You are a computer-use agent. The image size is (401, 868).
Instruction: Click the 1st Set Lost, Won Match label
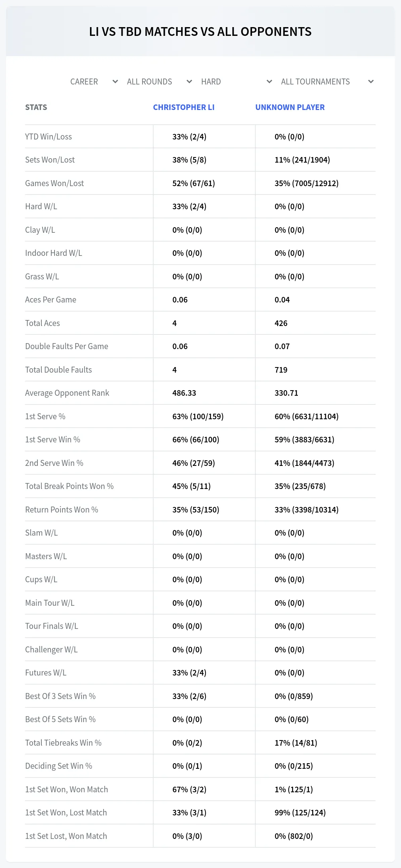tap(66, 836)
